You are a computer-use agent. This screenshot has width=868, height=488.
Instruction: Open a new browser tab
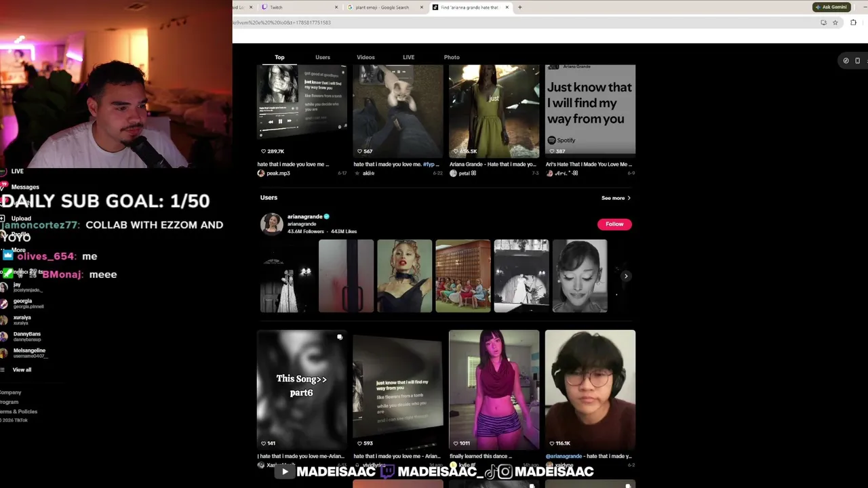coord(520,7)
